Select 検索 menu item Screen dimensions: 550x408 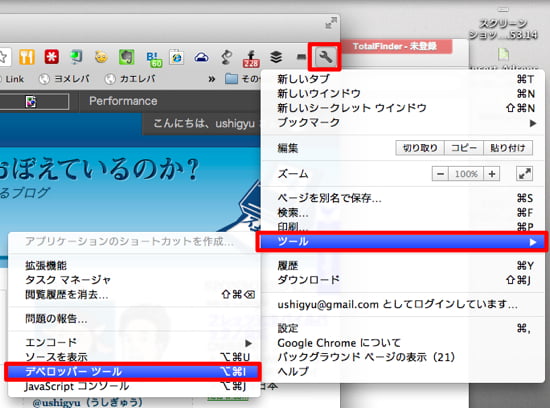pyautogui.click(x=403, y=213)
